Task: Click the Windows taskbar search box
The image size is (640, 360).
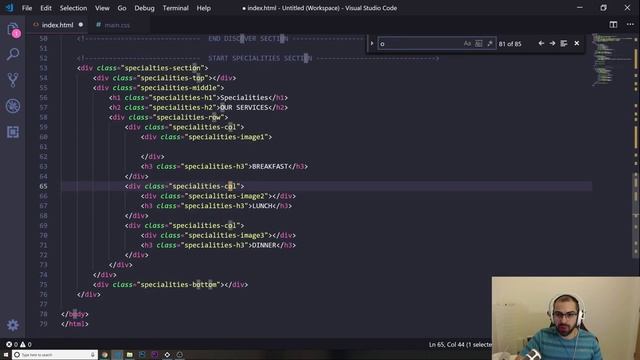Action: coord(55,355)
